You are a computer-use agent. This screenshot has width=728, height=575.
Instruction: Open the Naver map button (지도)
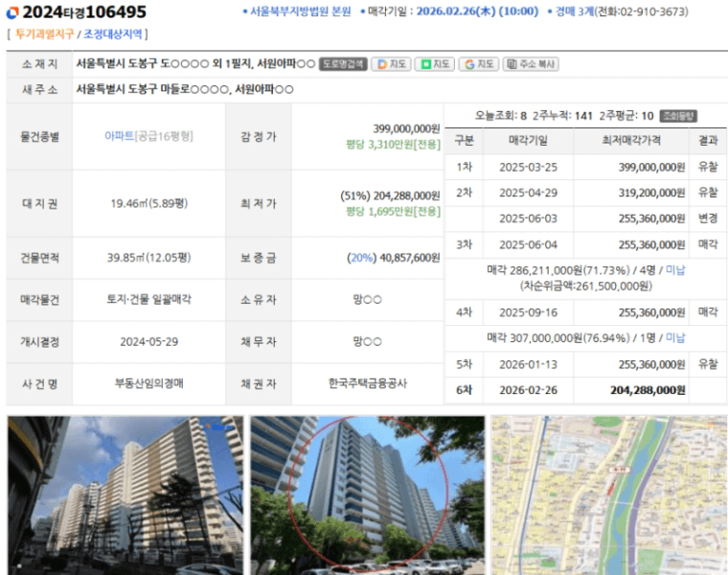point(436,64)
